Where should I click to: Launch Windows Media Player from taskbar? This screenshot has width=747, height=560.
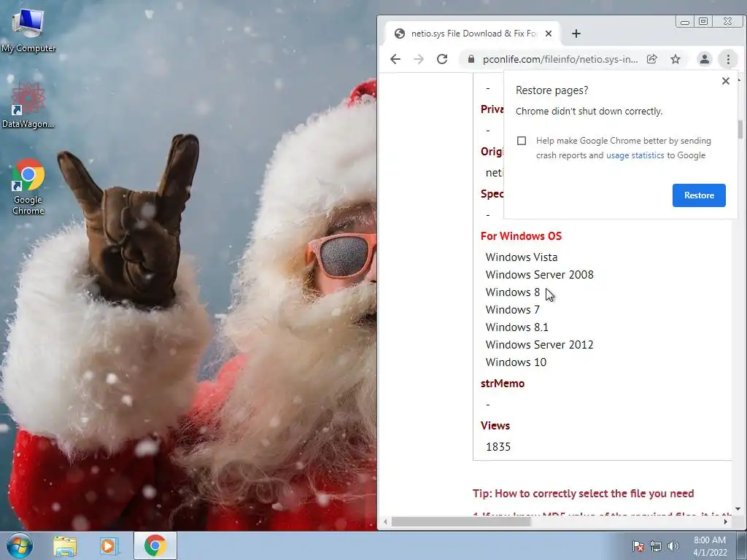tap(109, 545)
